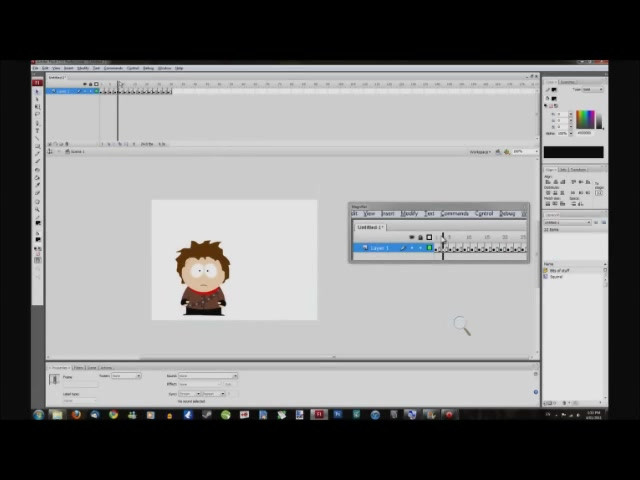
Task: Open Firefox from the taskbar
Action: coord(76,415)
